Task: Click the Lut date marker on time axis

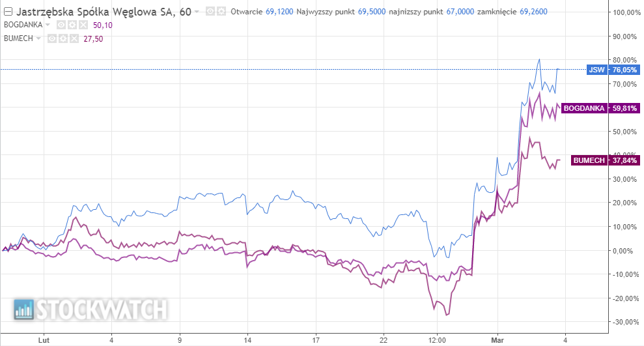Action: click(x=44, y=339)
